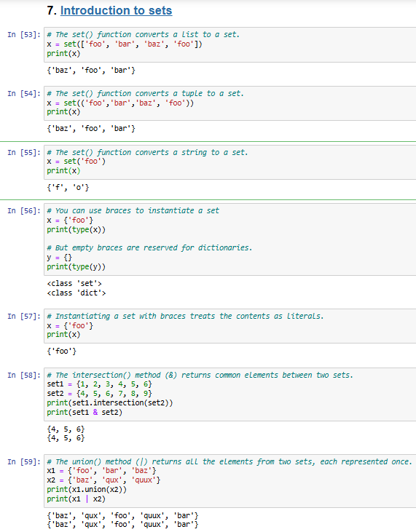Image resolution: width=416 pixels, height=532 pixels.
Task: Click inside code cell In [55]
Action: (230, 162)
